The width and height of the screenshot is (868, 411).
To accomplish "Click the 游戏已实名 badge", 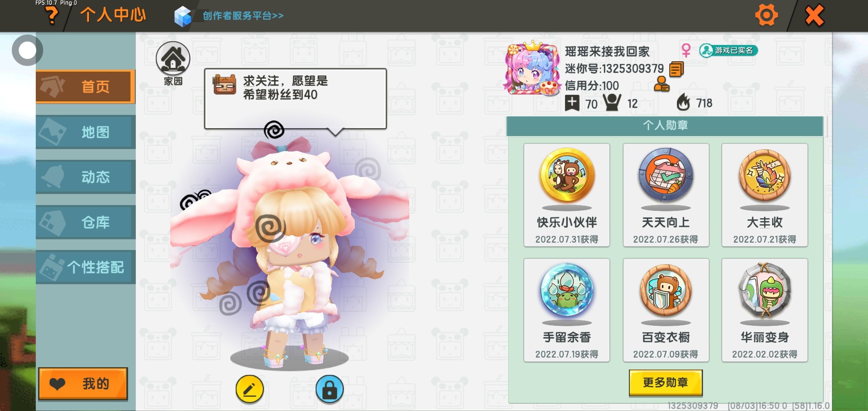I will click(728, 50).
